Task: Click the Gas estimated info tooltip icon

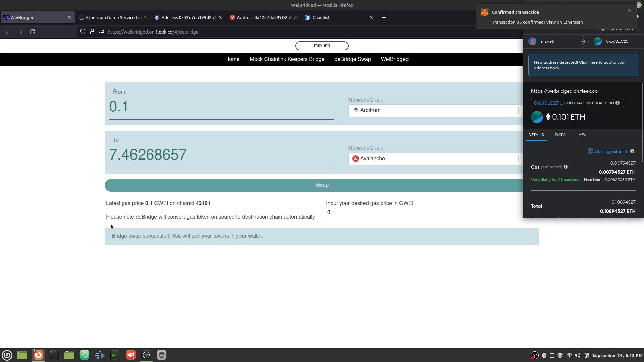Action: [x=565, y=167]
